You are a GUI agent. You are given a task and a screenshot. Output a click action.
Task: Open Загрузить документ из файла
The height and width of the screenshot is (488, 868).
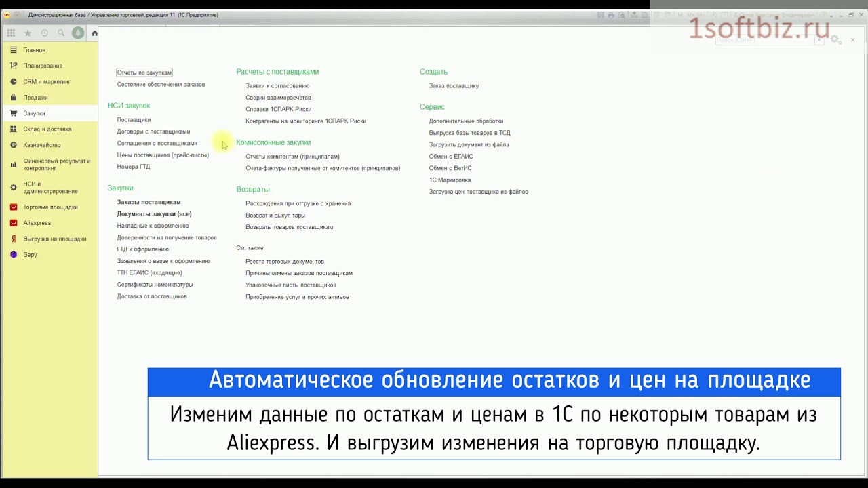[469, 145]
